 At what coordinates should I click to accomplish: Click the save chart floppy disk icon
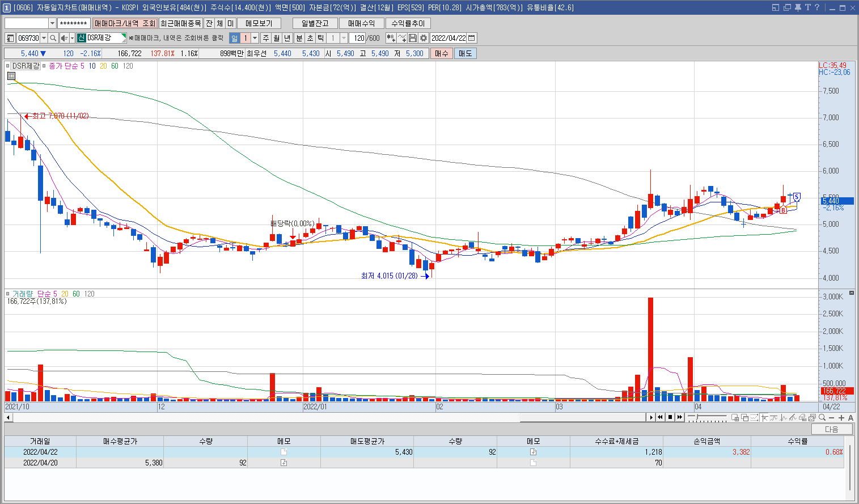pos(413,38)
